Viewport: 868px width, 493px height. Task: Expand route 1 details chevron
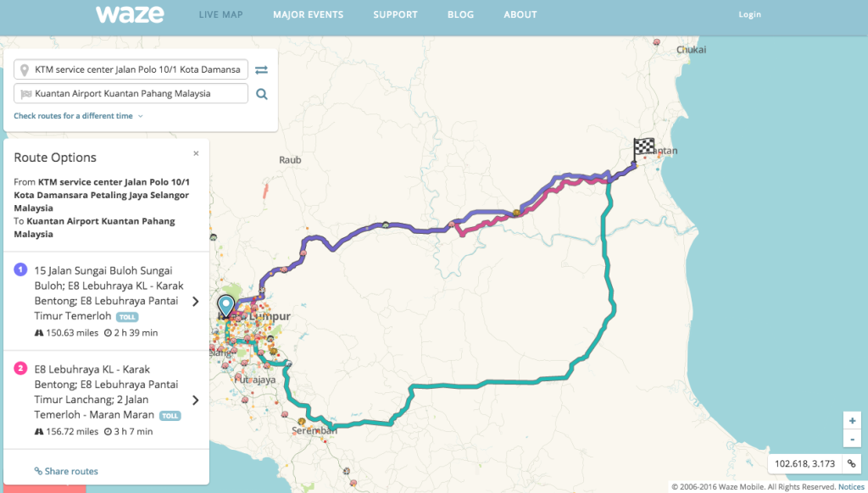(196, 302)
